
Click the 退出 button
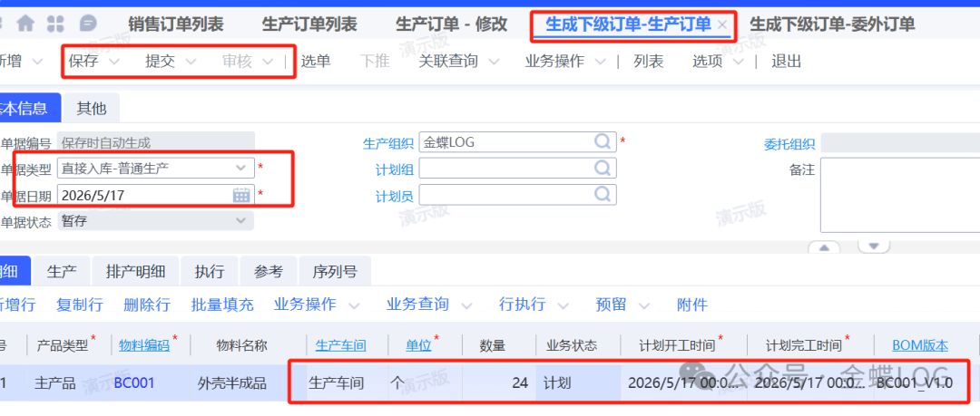click(786, 62)
